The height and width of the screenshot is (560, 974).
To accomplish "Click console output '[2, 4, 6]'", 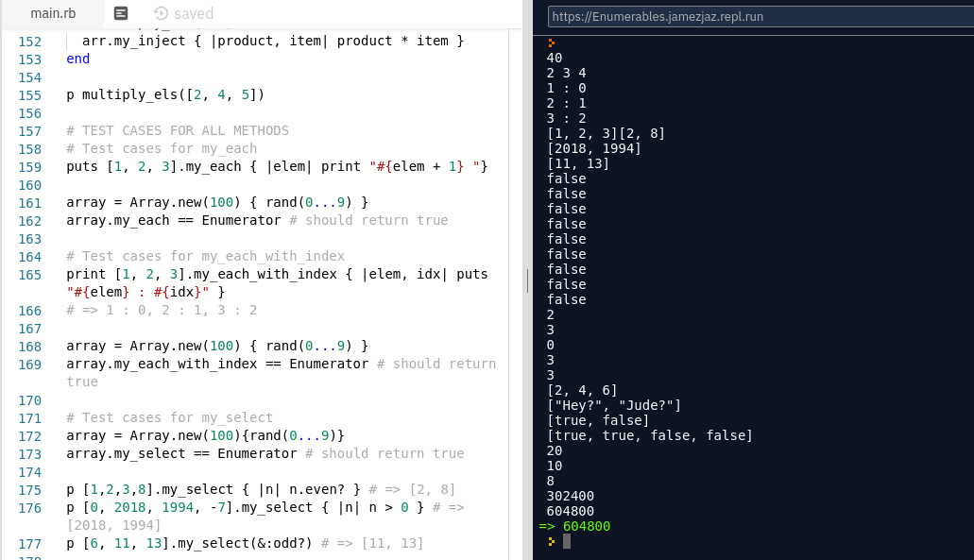I will pyautogui.click(x=582, y=391).
